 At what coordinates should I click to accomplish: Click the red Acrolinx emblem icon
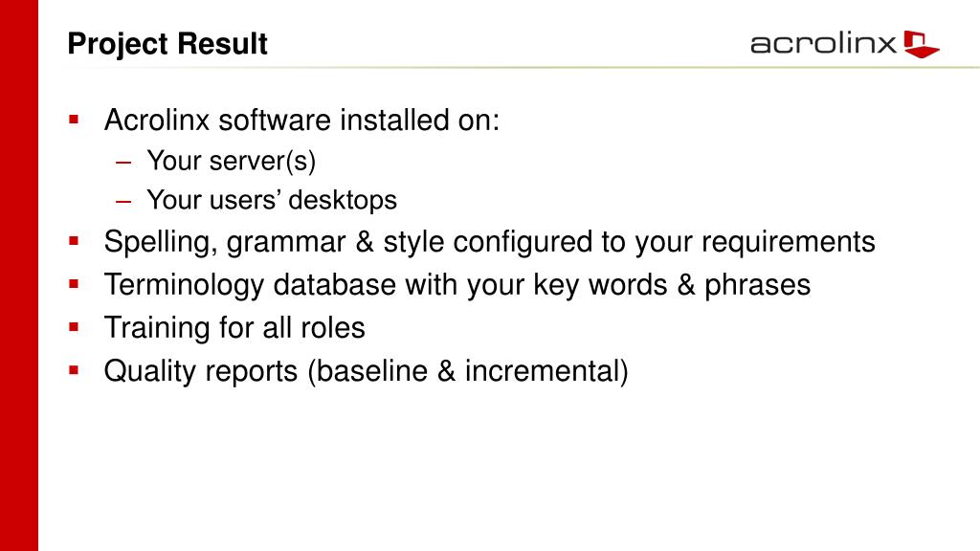click(x=922, y=44)
